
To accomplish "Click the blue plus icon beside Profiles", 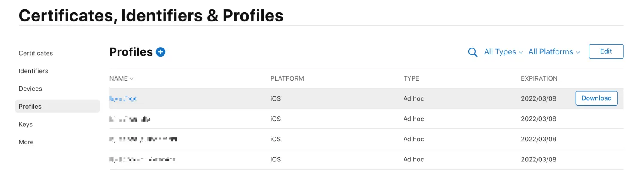I will click(x=161, y=52).
